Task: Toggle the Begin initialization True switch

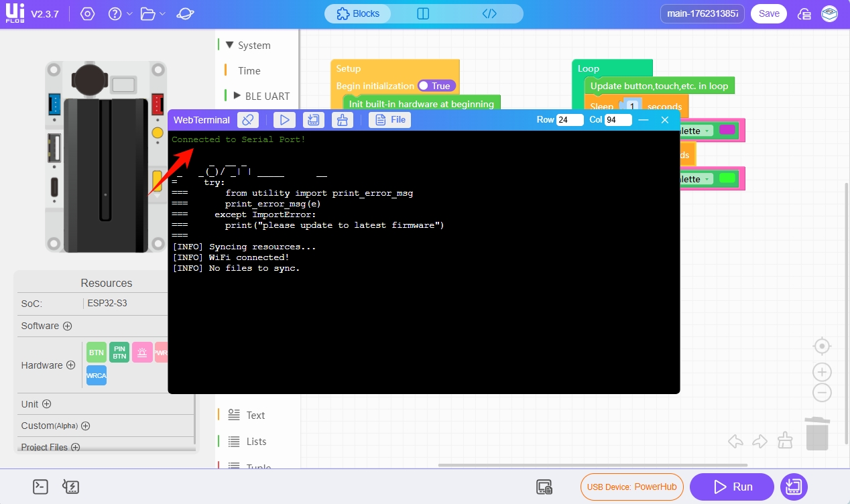Action: tap(436, 86)
